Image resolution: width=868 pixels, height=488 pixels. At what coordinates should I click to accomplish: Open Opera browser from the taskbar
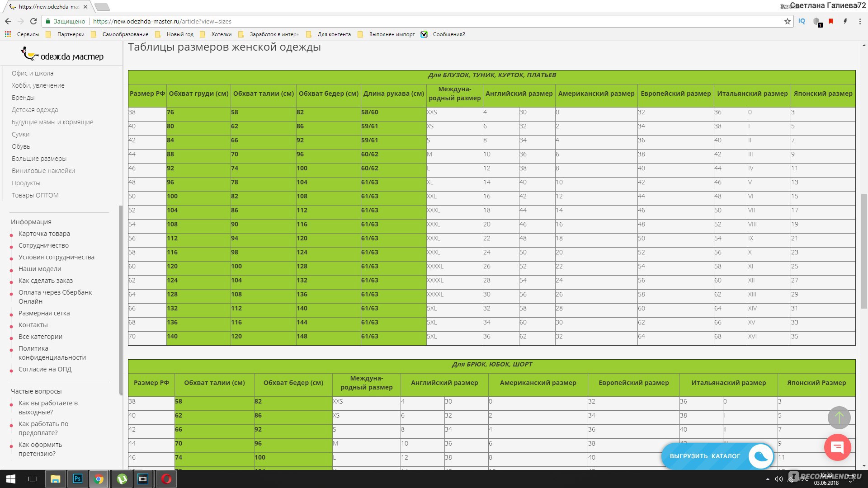tap(166, 479)
